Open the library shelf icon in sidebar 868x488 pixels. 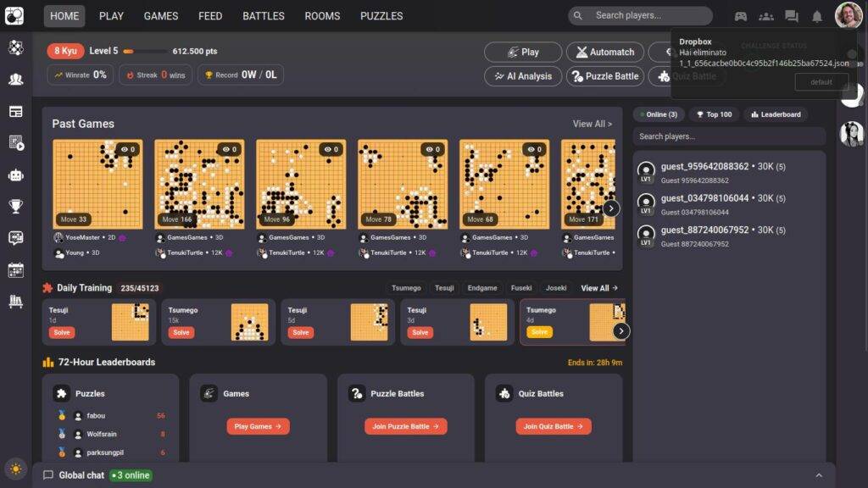(15, 302)
